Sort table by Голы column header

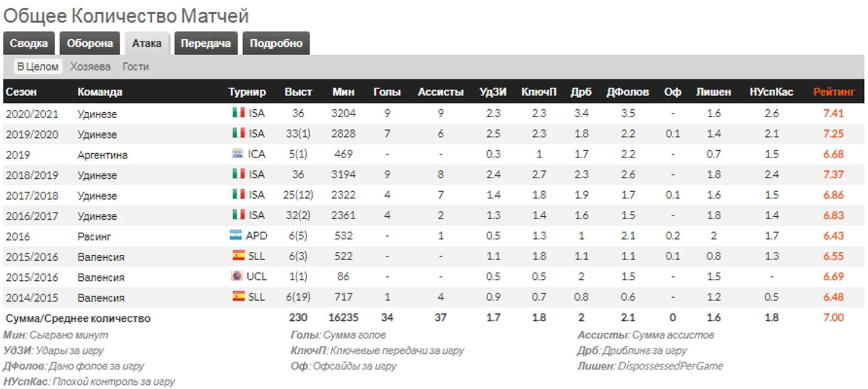tap(387, 92)
